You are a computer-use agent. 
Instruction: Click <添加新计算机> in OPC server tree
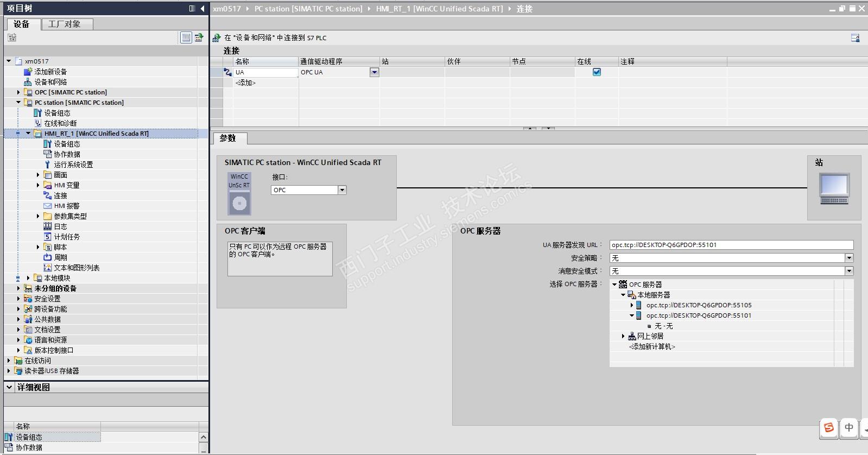click(652, 346)
